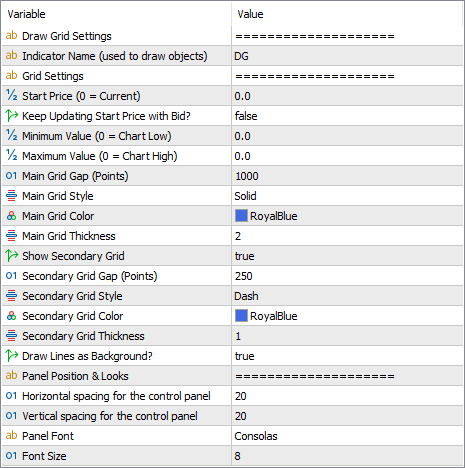Select the Keep Updating Start Price with Bid? label
465x468 pixels.
(x=106, y=116)
